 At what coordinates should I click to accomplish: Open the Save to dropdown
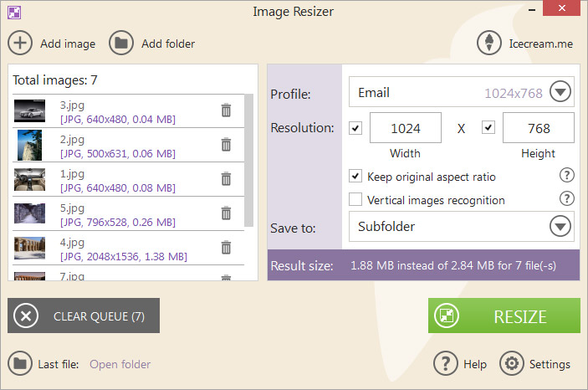click(x=560, y=226)
